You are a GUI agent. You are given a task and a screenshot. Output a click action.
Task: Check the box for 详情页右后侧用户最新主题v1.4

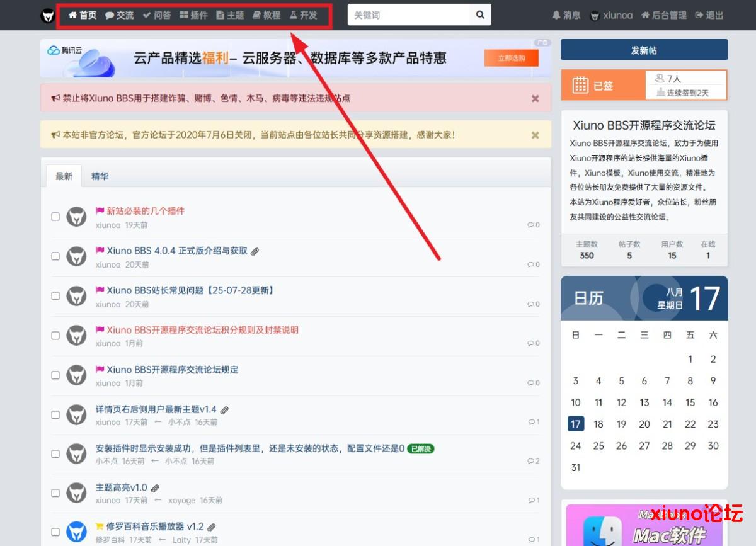(x=55, y=415)
